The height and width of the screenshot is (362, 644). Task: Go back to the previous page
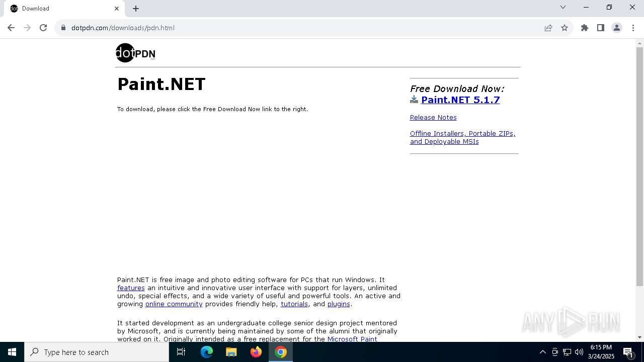click(11, 28)
